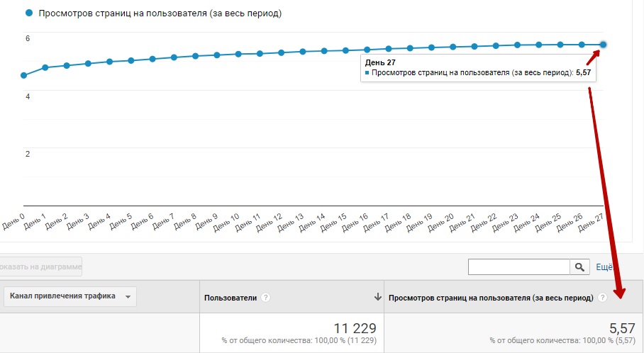
Task: Open the Канал привлечения трафика dropdown
Action: [70, 297]
